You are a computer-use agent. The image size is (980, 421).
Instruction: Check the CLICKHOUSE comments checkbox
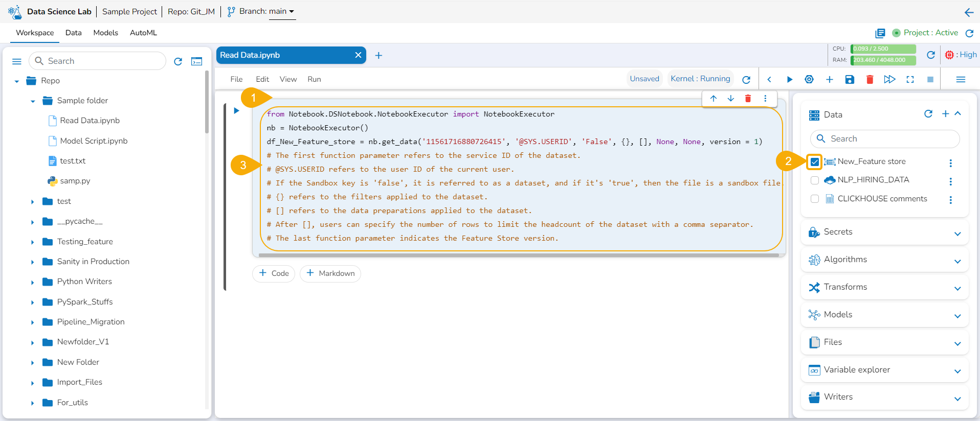(815, 199)
